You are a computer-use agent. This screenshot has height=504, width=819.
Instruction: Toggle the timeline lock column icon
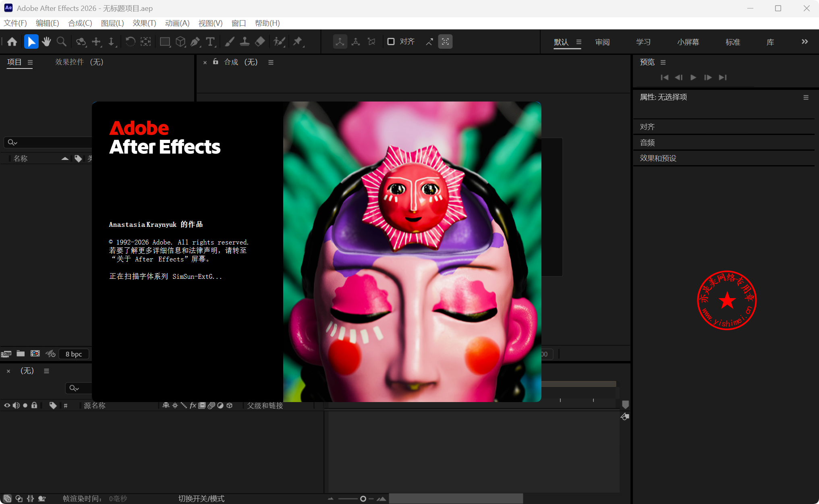(34, 405)
